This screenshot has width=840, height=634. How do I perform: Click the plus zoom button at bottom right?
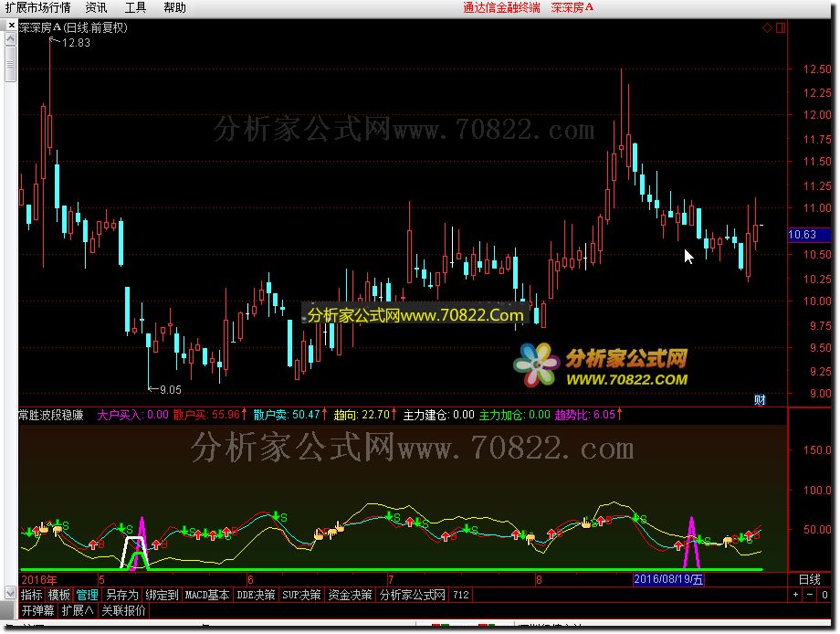click(795, 595)
